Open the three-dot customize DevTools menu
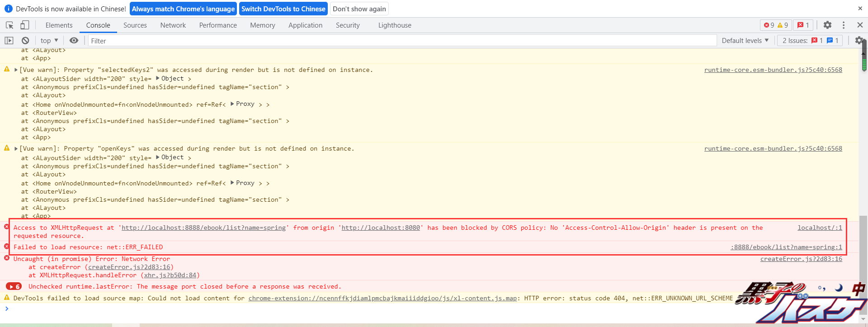This screenshot has height=327, width=868. 844,25
